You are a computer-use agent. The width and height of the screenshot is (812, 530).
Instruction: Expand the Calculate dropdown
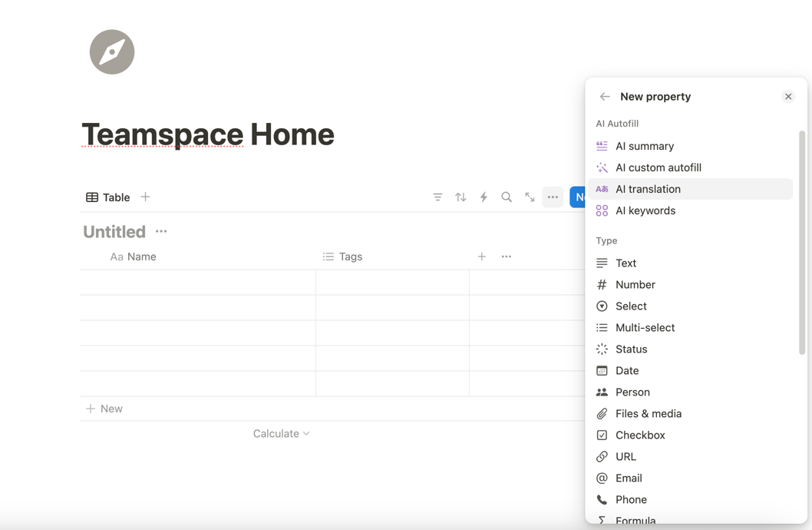click(x=281, y=434)
